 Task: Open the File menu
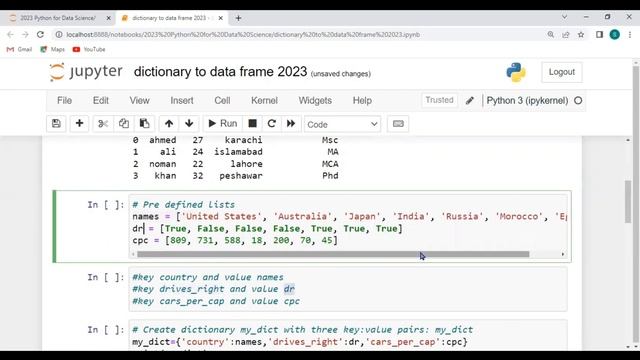(x=64, y=100)
